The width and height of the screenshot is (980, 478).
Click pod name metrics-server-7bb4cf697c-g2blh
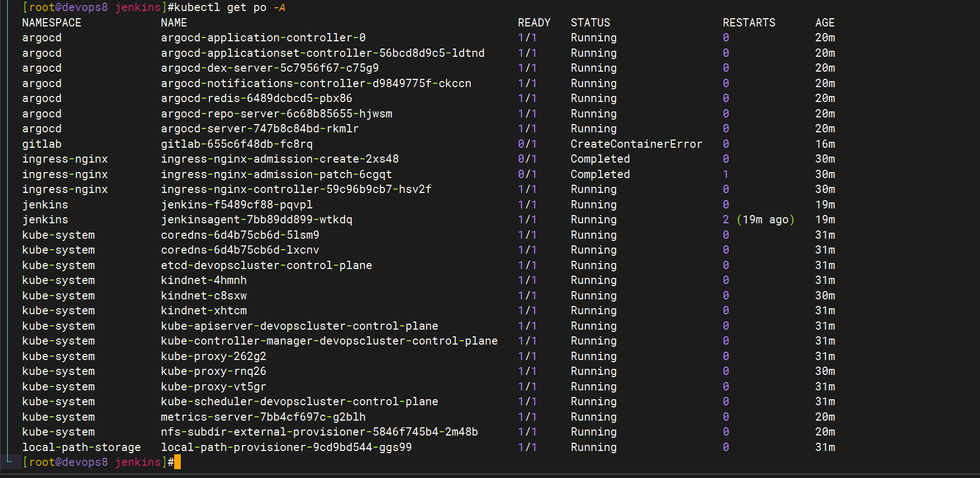point(263,417)
